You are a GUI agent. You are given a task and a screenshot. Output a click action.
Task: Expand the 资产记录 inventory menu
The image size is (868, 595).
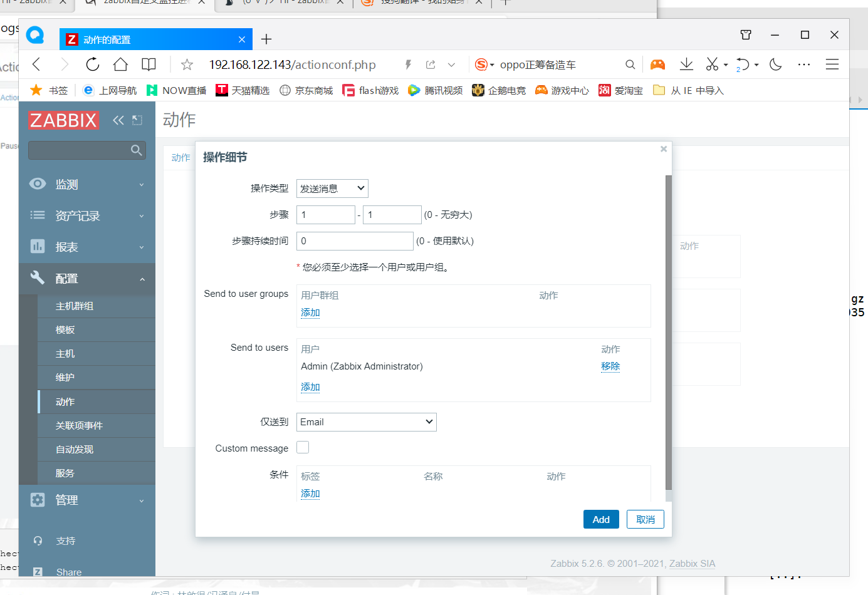(87, 215)
